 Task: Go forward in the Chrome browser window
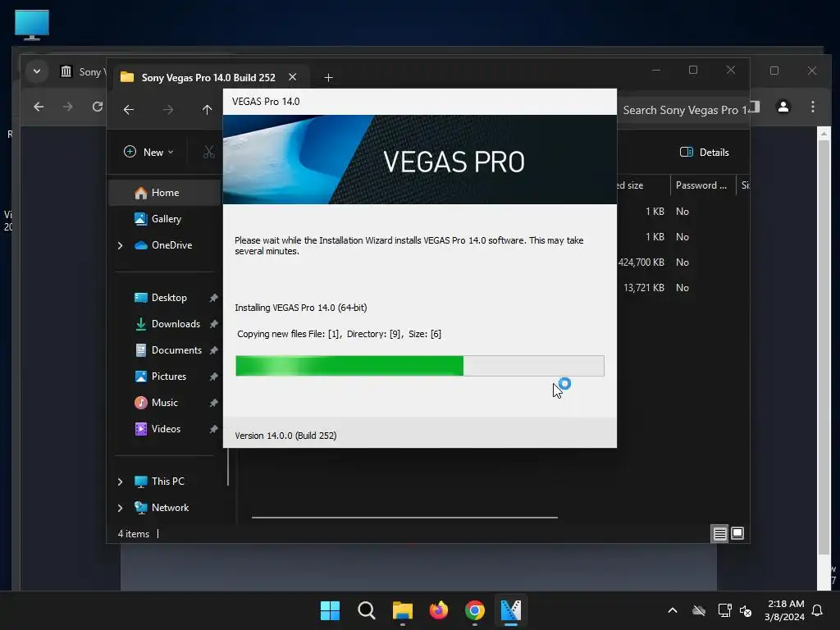(x=67, y=107)
